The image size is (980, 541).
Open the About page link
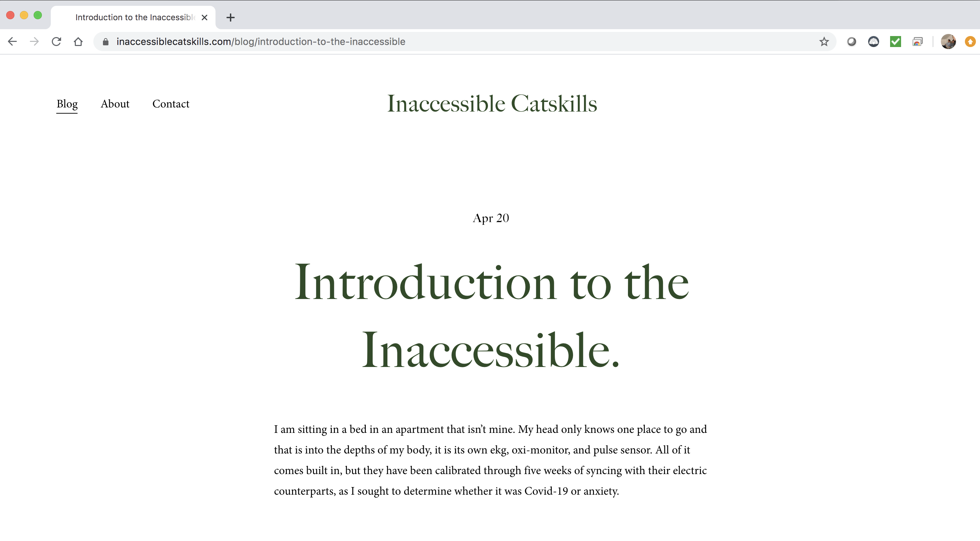(x=115, y=104)
